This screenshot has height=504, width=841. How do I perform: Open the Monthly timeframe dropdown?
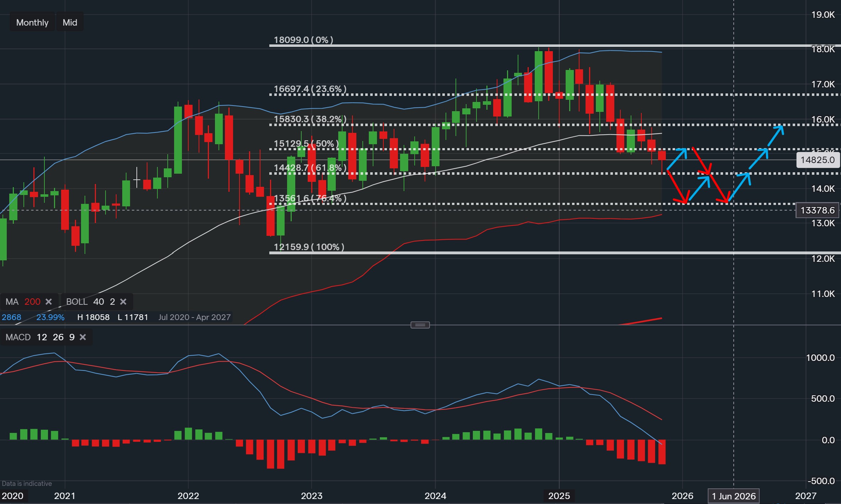(32, 22)
